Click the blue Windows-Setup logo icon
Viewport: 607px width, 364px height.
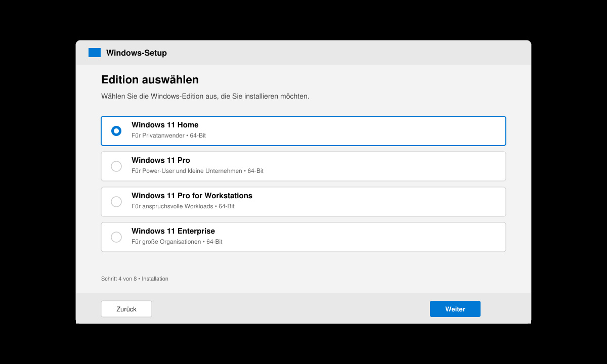pyautogui.click(x=95, y=53)
